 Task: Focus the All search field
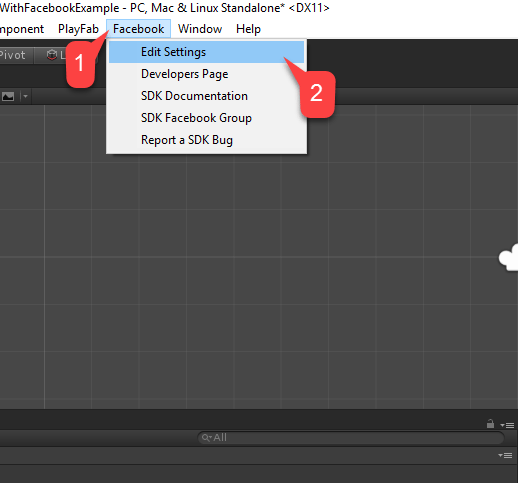(x=351, y=437)
